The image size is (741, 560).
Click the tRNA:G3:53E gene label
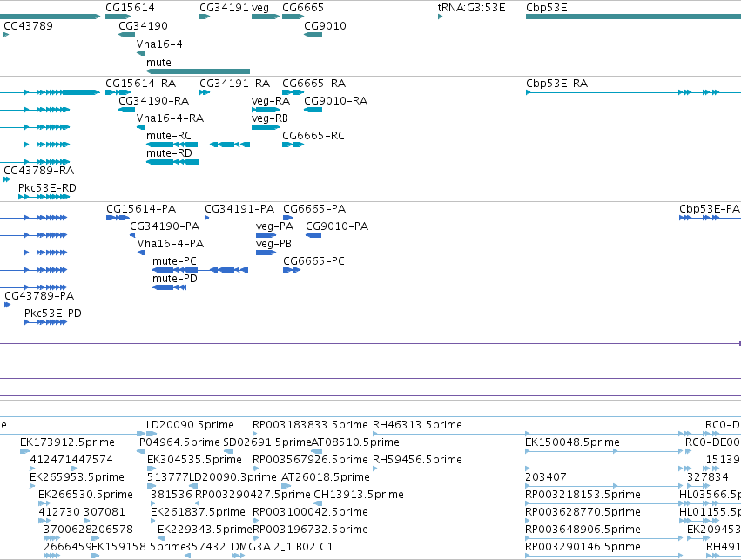point(471,8)
